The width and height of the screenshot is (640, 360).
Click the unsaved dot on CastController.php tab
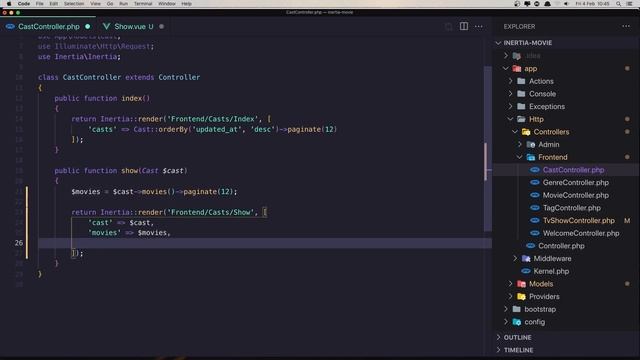point(87,27)
